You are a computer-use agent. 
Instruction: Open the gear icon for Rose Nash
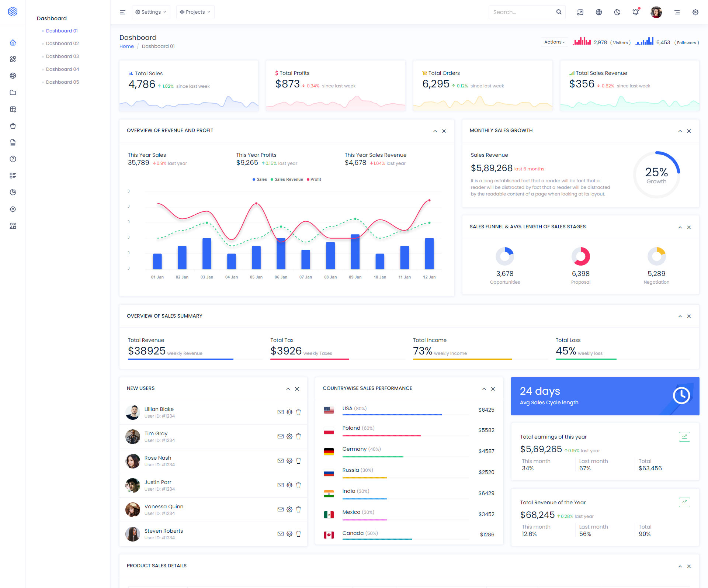tap(289, 461)
